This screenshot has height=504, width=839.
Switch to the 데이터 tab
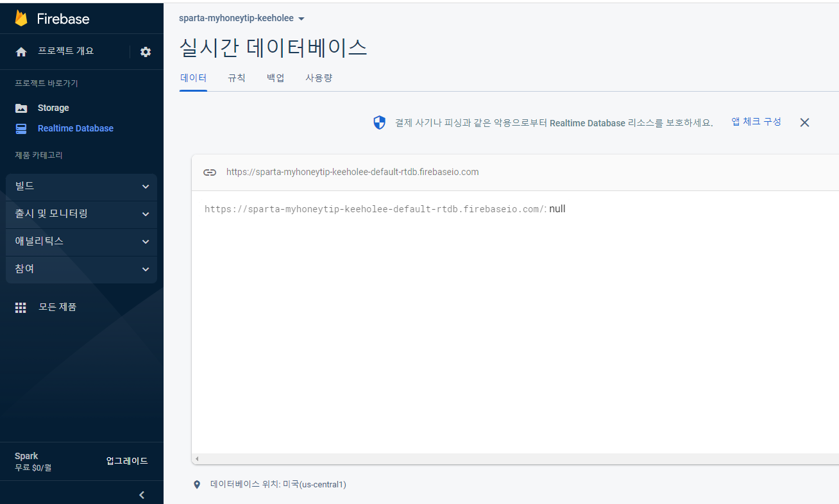tap(193, 78)
